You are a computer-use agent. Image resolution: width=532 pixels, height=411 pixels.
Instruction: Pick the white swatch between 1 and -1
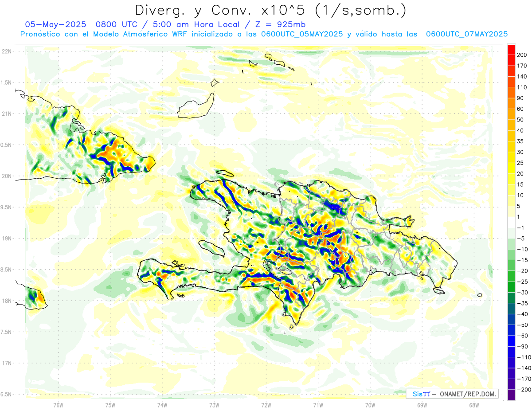coord(512,223)
